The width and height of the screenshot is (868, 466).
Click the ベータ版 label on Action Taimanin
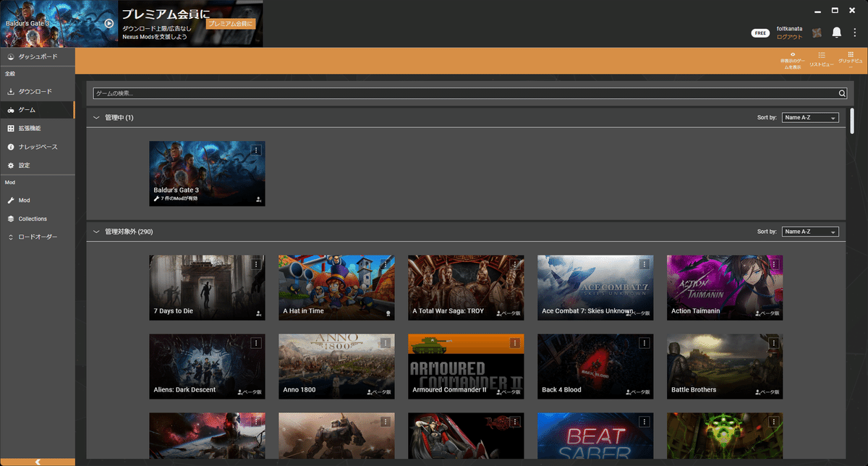[x=769, y=313]
